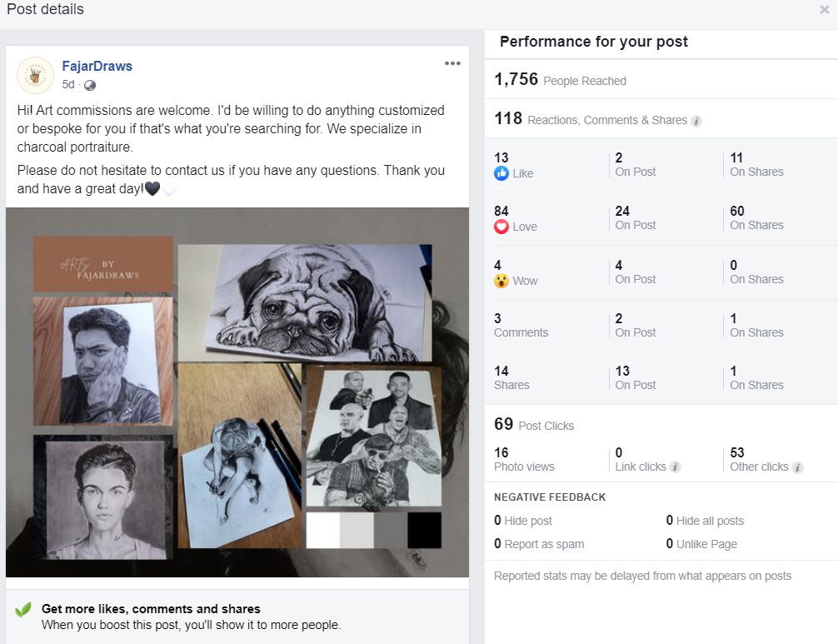The image size is (838, 644).
Task: Click the red Love reaction icon
Action: pyautogui.click(x=501, y=227)
